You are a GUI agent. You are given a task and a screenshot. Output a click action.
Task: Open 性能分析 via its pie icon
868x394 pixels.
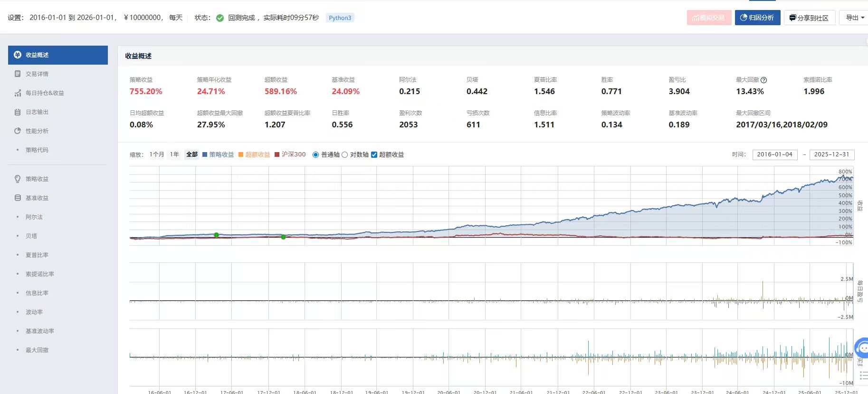tap(18, 131)
